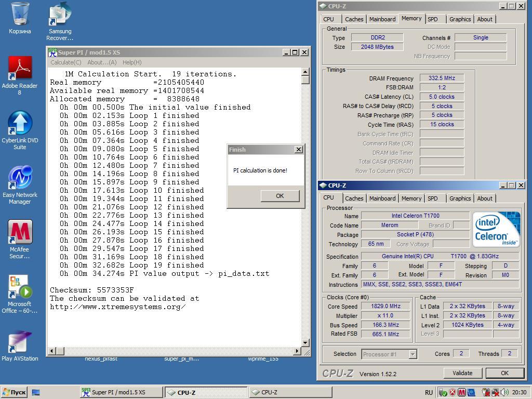The height and width of the screenshot is (399, 532).
Task: Click the Package value Socket P (478)
Action: click(x=415, y=234)
